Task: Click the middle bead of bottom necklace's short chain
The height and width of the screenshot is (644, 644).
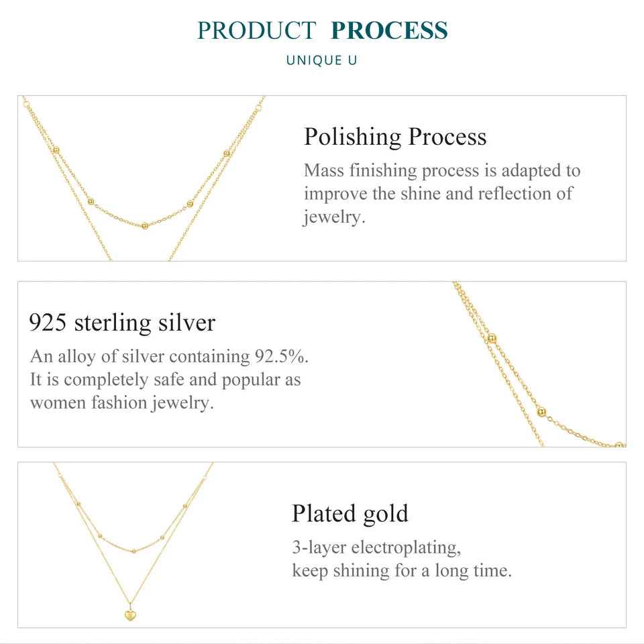Action: click(x=133, y=551)
